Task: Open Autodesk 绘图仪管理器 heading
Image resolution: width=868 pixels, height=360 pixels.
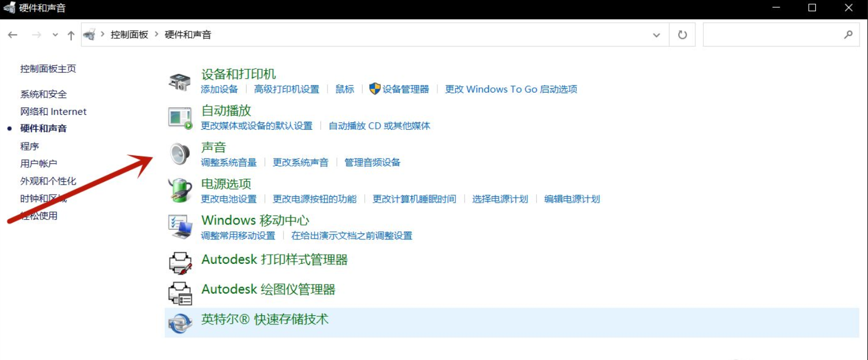Action: click(x=268, y=290)
